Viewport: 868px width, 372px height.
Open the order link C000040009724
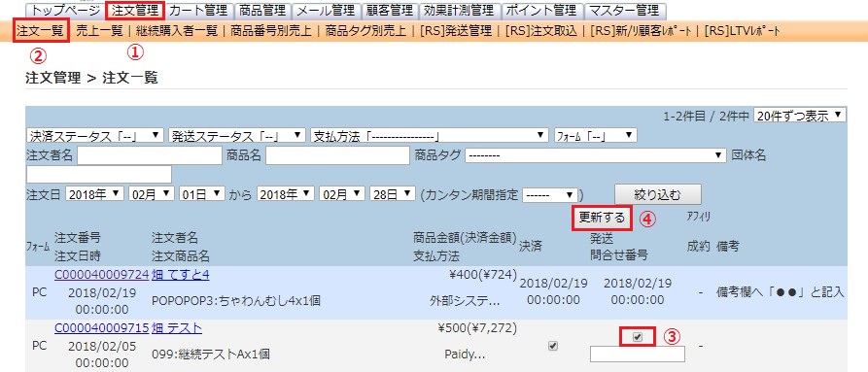(102, 275)
